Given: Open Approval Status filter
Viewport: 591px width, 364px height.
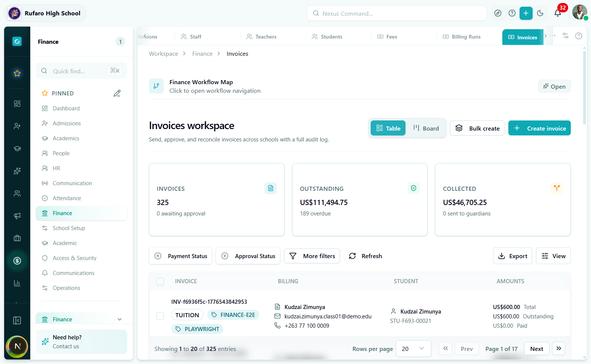Looking at the screenshot, I should pos(248,256).
